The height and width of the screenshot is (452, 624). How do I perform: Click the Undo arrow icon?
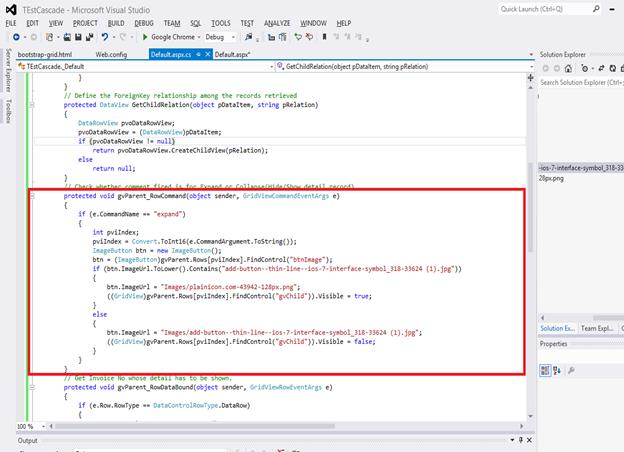click(104, 37)
